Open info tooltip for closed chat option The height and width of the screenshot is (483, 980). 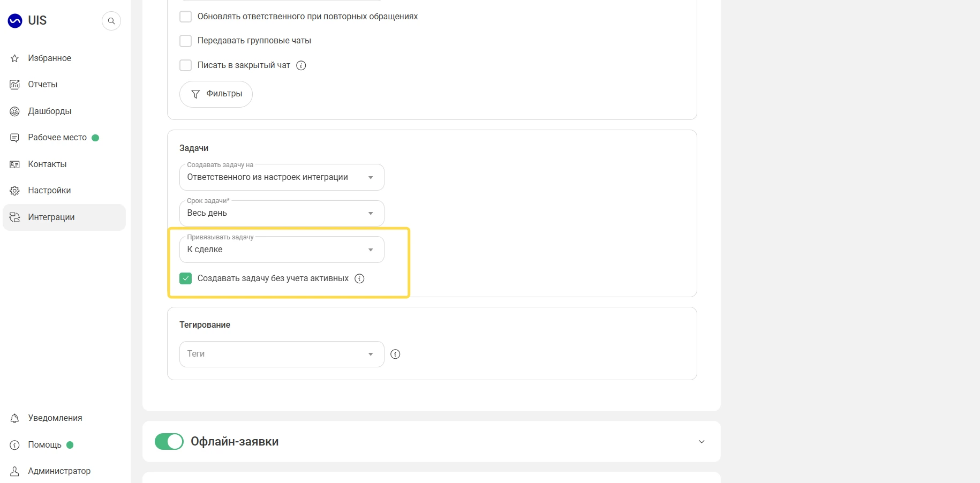[301, 65]
